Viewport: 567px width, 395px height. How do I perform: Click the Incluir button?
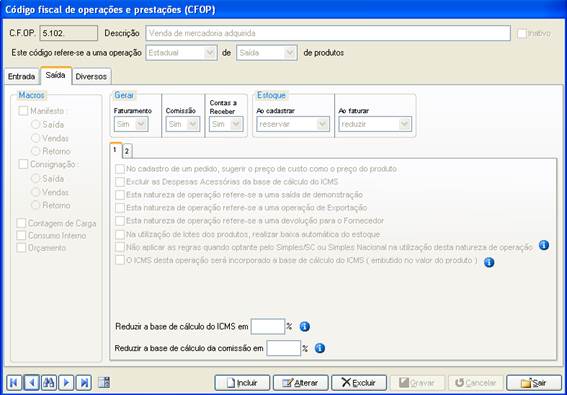[x=242, y=383]
